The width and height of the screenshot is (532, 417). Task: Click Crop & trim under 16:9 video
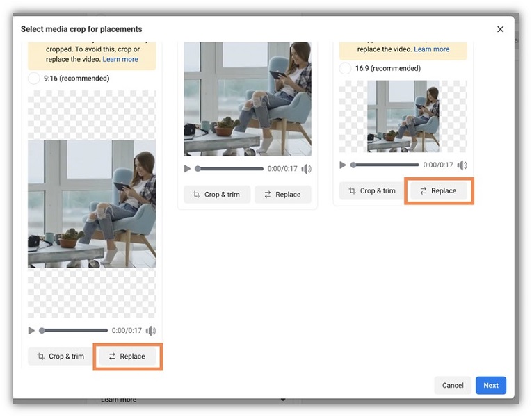point(371,191)
